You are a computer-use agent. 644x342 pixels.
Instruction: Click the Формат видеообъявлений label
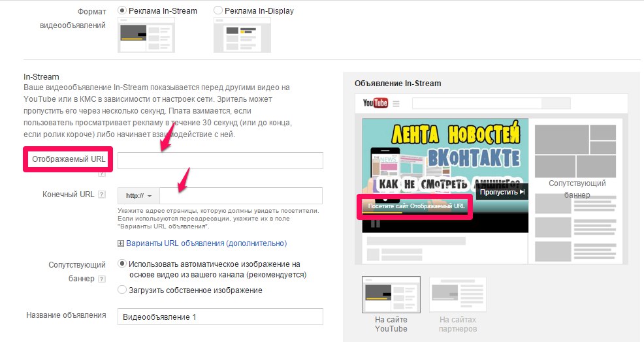click(x=72, y=18)
